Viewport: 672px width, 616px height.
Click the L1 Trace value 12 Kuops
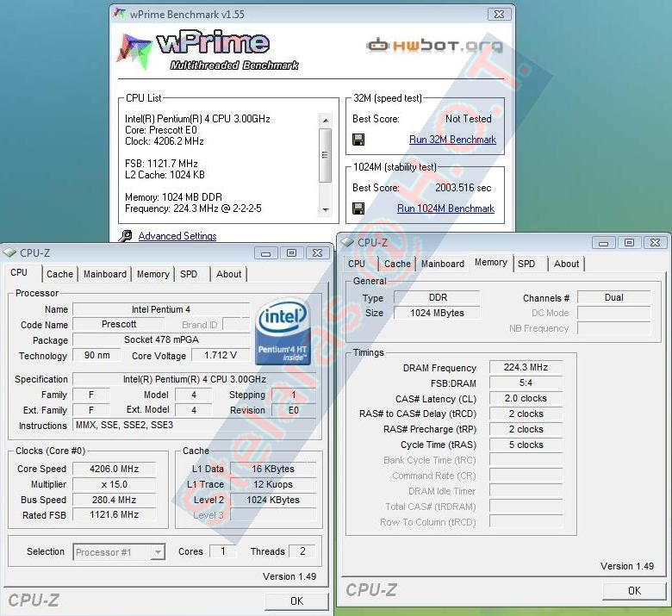[273, 484]
